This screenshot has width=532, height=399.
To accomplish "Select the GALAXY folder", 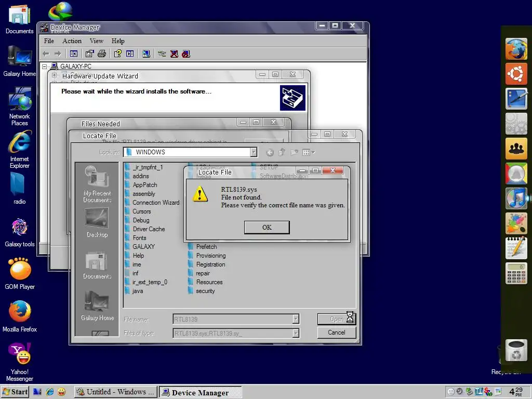I will point(140,247).
